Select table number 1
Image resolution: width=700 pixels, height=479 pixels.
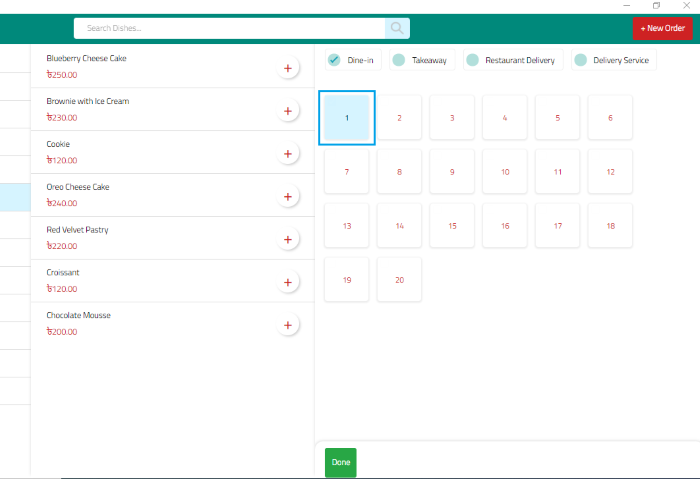tap(347, 118)
